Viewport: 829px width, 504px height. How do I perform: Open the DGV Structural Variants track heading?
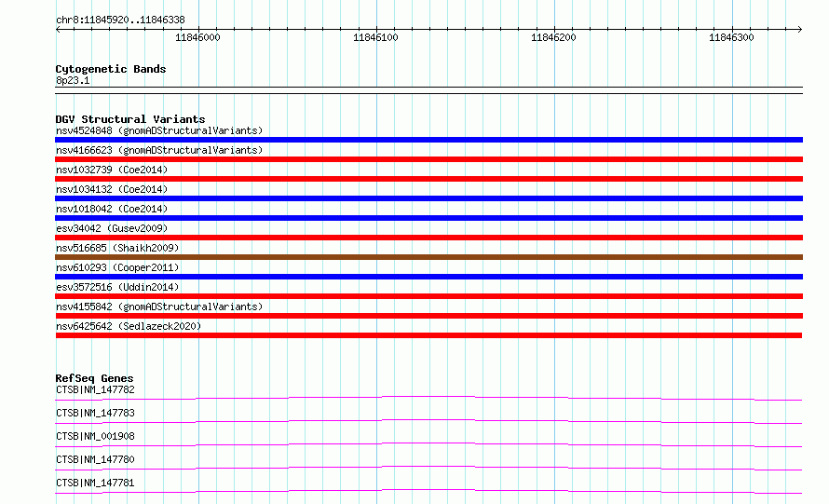[x=130, y=119]
